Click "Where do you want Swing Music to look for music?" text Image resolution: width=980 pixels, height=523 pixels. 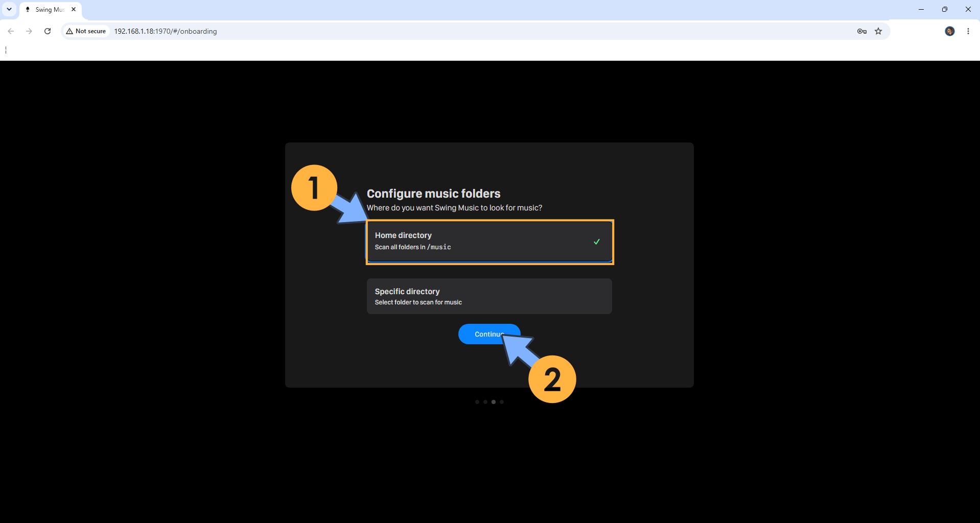pyautogui.click(x=455, y=208)
